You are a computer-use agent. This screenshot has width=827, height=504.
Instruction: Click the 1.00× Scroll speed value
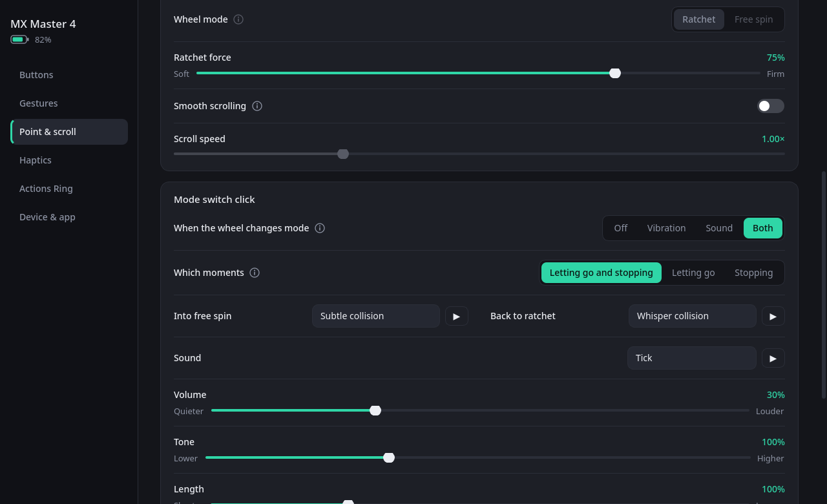coord(773,139)
